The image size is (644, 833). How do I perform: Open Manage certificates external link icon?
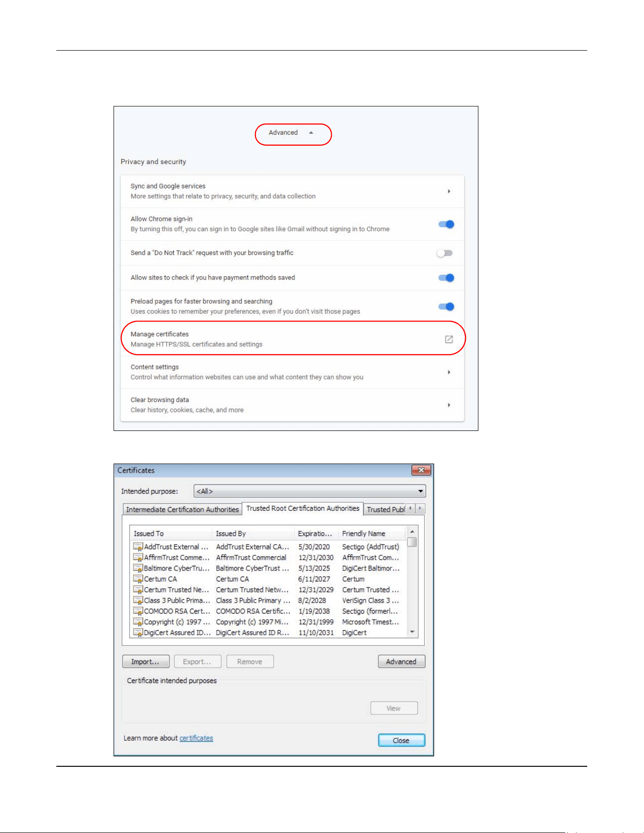pyautogui.click(x=449, y=339)
